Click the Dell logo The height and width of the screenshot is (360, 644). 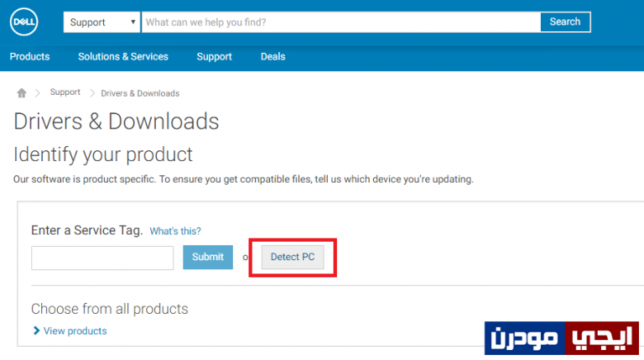click(23, 22)
